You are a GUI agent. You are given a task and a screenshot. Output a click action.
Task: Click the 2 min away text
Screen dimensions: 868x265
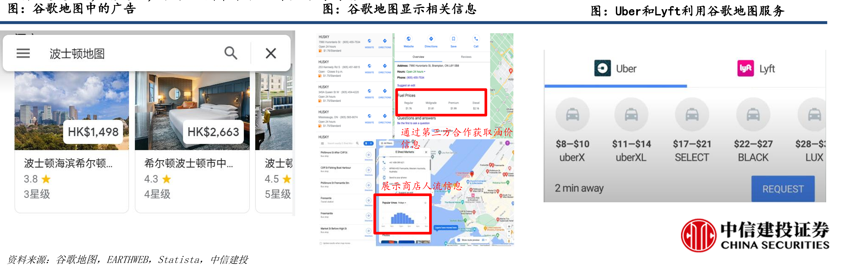point(579,188)
